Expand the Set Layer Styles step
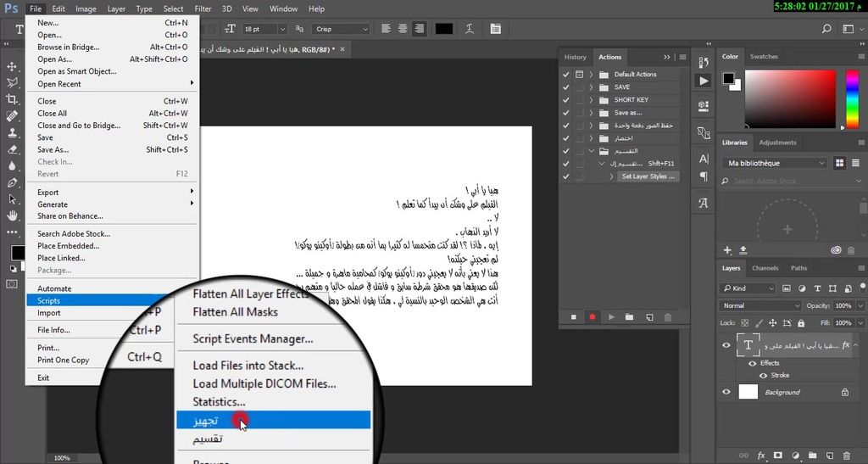Viewport: 868px width, 464px height. [612, 176]
